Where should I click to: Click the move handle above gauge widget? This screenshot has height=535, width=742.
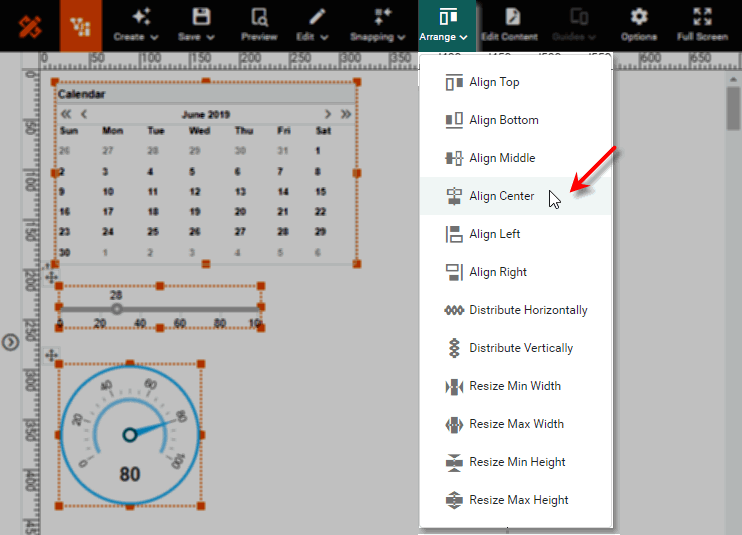click(51, 355)
